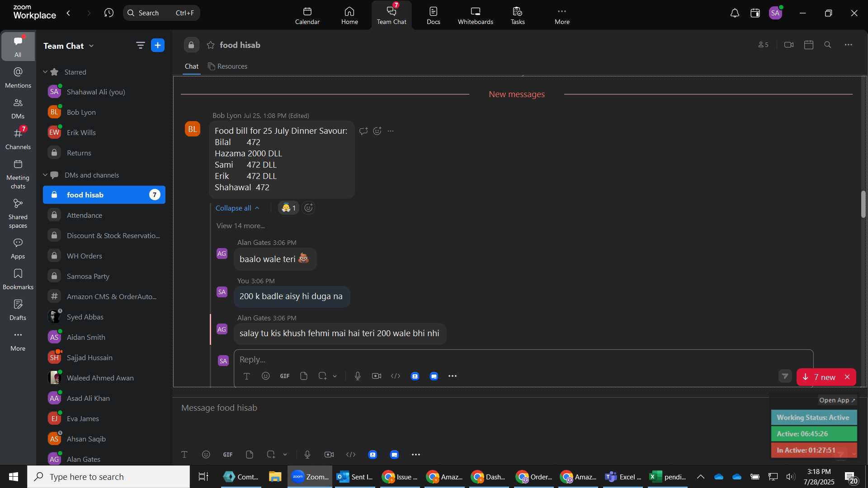View the 5 members of food hisab
The height and width of the screenshot is (488, 868).
(763, 45)
